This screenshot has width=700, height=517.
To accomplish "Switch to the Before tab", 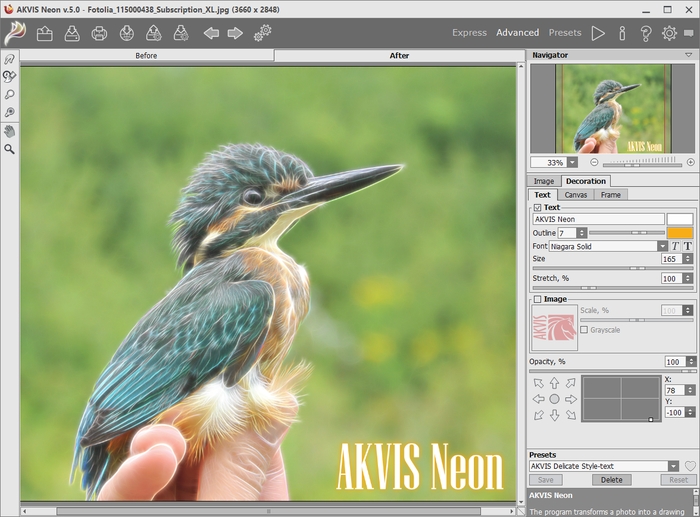I will pos(146,55).
